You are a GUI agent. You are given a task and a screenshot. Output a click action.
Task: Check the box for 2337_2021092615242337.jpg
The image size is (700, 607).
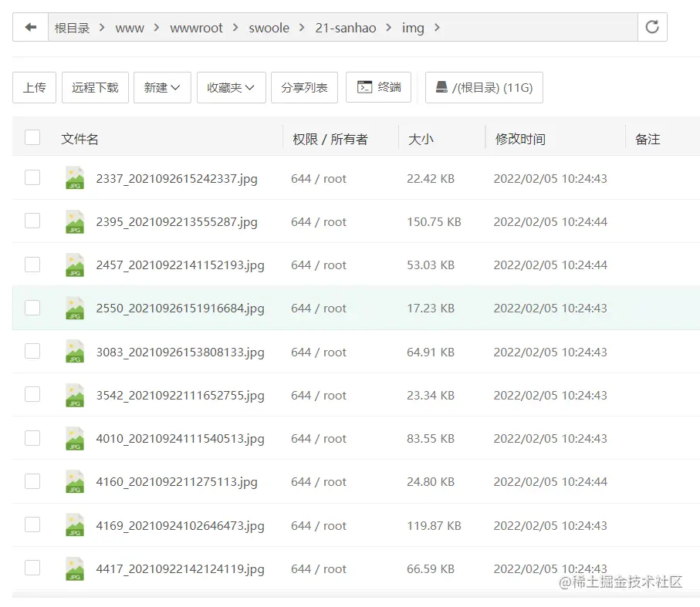coord(32,177)
